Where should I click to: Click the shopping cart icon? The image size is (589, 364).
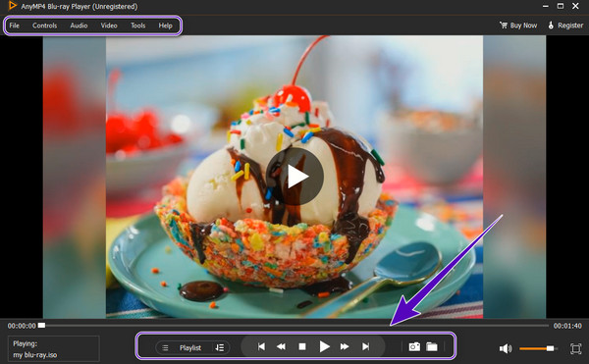504,26
